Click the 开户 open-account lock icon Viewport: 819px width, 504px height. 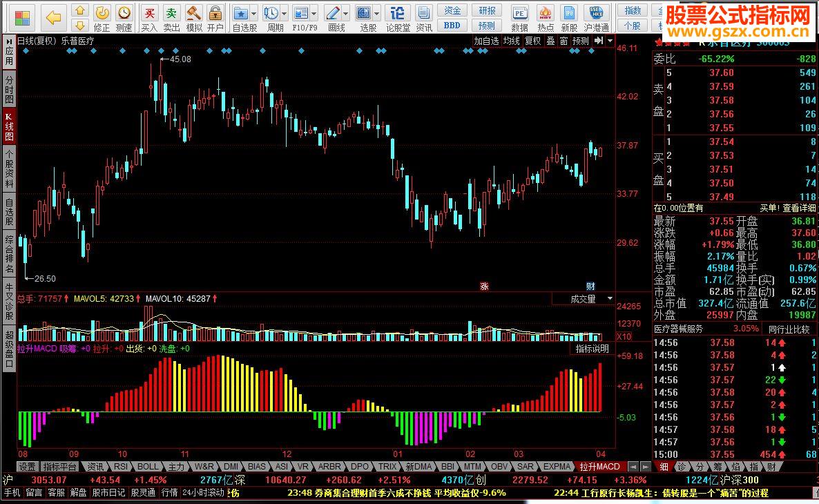(x=215, y=13)
